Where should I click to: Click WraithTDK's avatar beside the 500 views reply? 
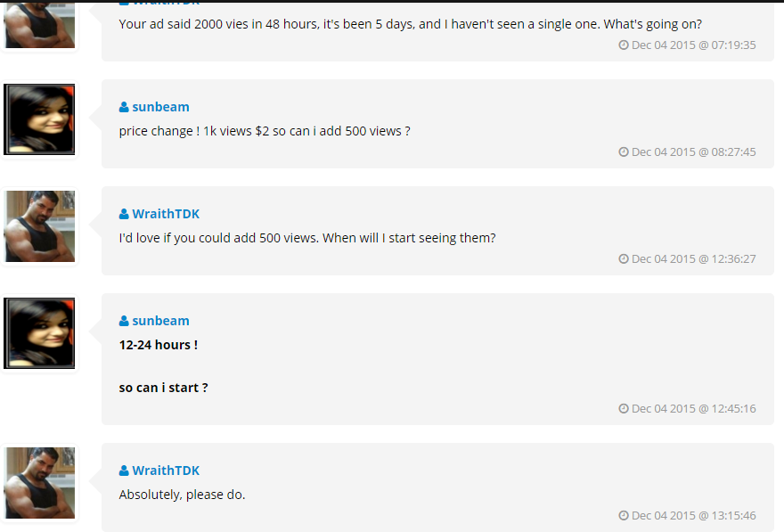tap(40, 226)
